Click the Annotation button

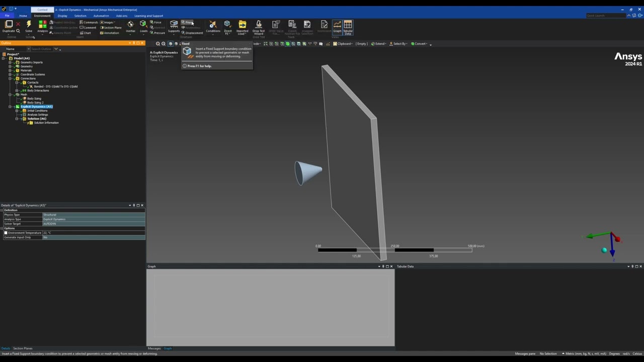(x=110, y=33)
